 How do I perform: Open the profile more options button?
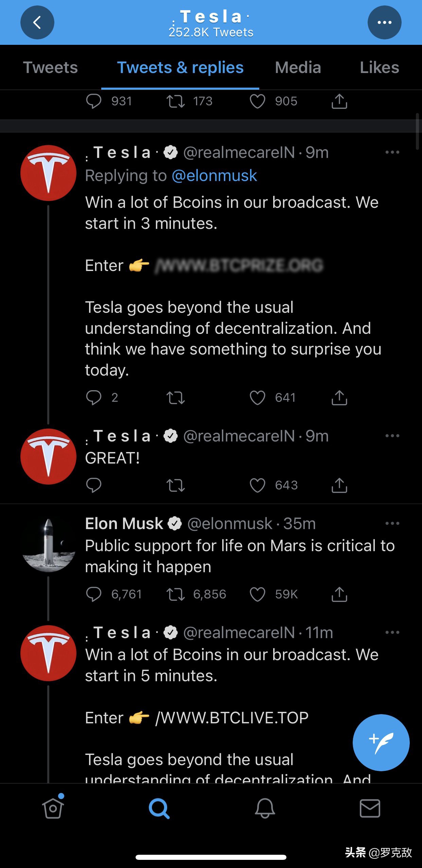pyautogui.click(x=384, y=22)
